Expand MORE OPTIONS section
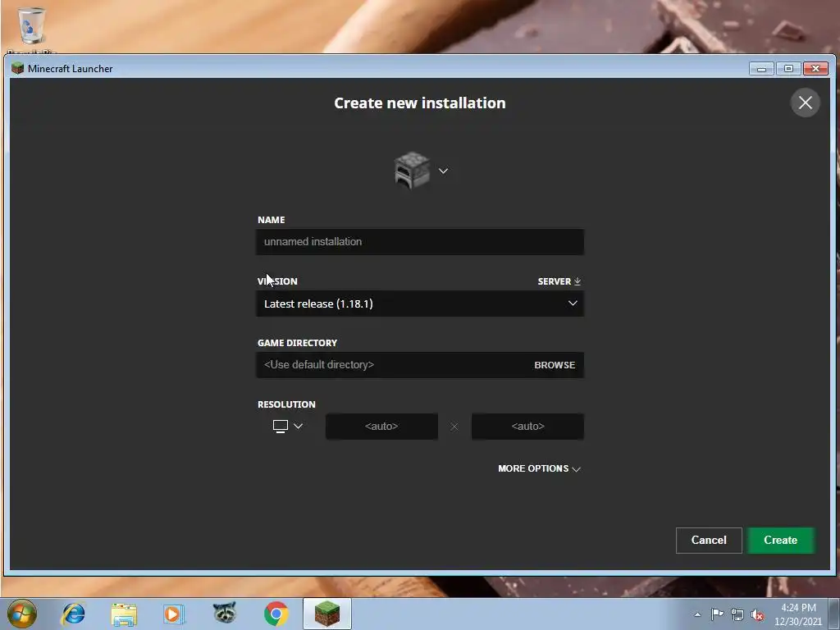Viewport: 840px width, 630px height. pyautogui.click(x=540, y=468)
